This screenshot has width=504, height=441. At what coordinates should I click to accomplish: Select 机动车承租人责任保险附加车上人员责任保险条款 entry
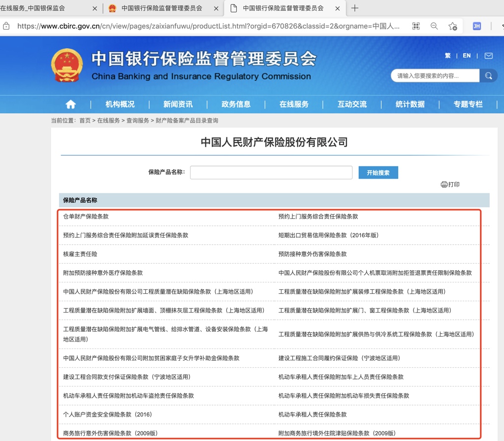pos(341,377)
